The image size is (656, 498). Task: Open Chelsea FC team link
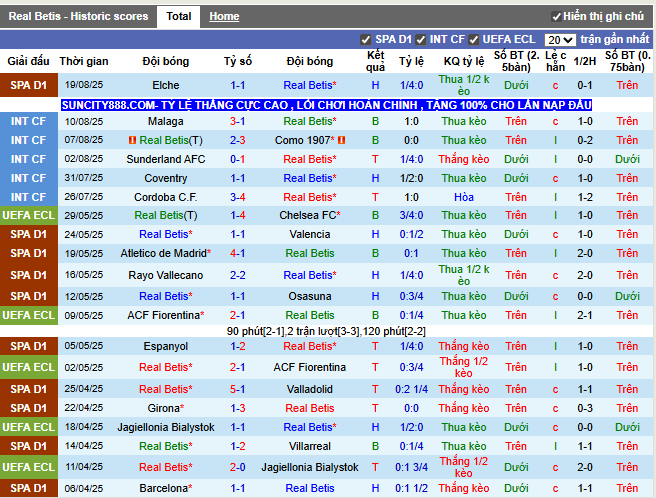[310, 216]
